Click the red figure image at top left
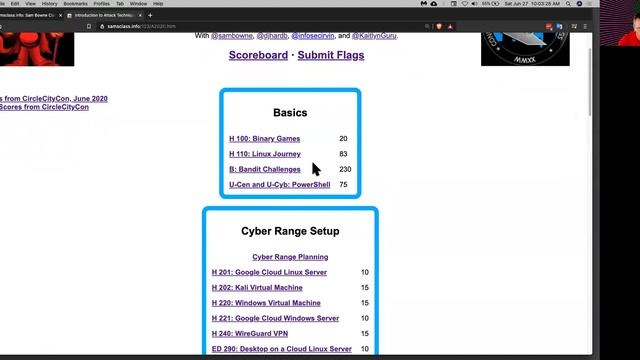Viewport: 640px width, 360px height. click(x=37, y=49)
